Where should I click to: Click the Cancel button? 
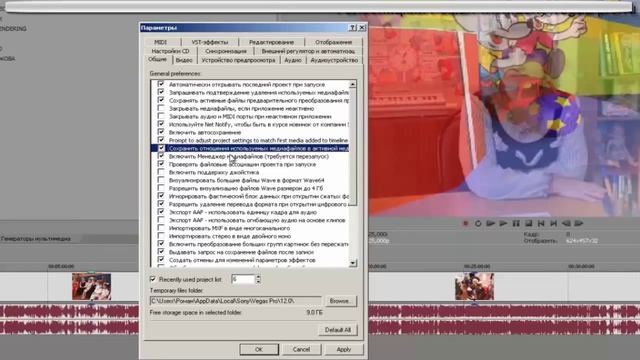coord(301,349)
